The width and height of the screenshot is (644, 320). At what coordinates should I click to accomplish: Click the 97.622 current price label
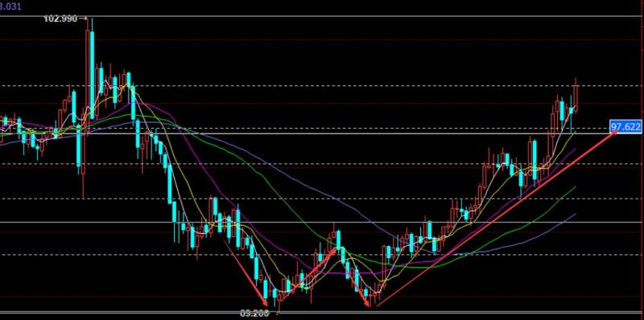[x=625, y=127]
